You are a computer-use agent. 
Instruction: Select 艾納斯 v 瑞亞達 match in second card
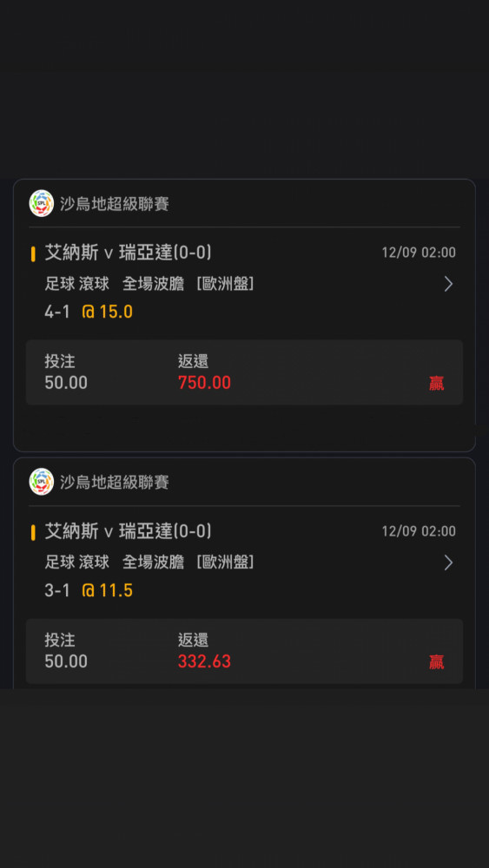click(x=128, y=531)
